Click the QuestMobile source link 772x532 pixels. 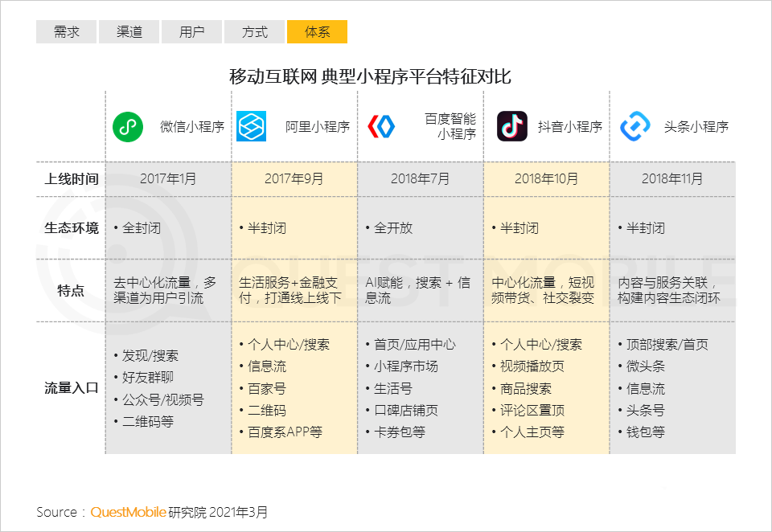click(128, 513)
